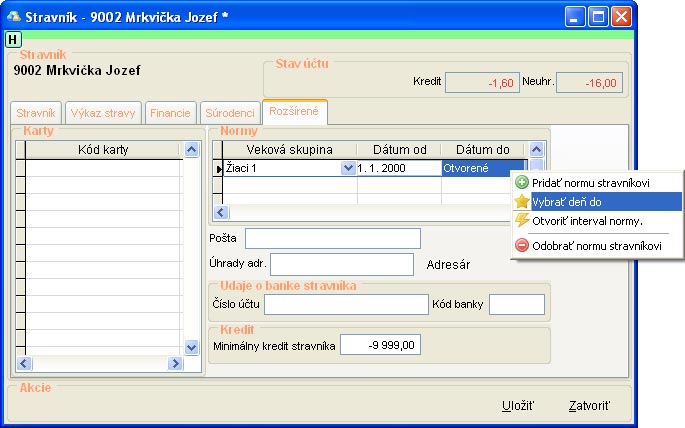Click Normy table scroll left arrow

pos(221,213)
